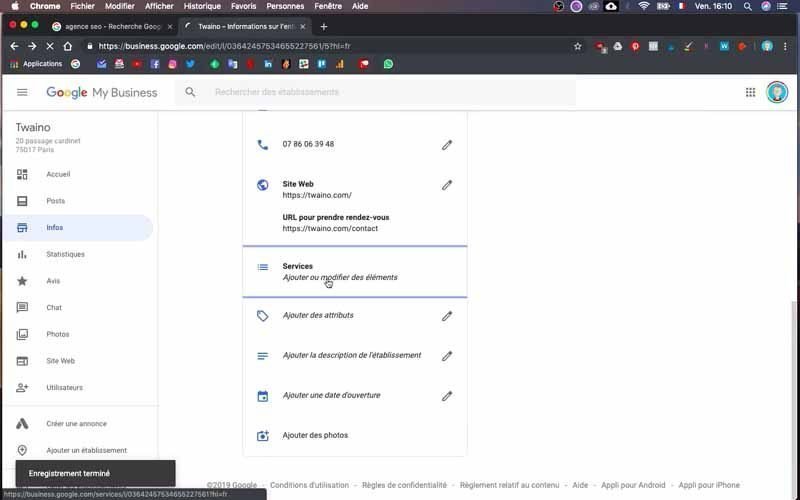Open Appli pour Android footer link
800x500 pixels.
[x=633, y=485]
